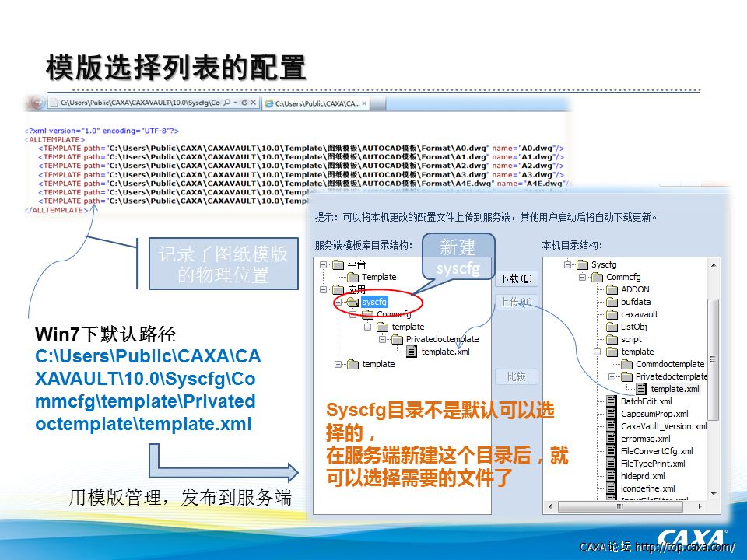Click the 下载(L) download button
This screenshot has height=560, width=747.
[517, 278]
